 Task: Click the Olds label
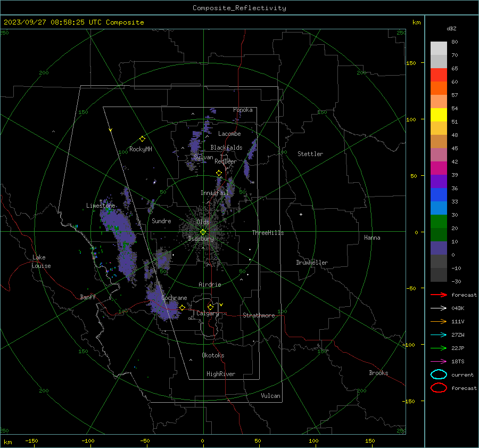click(203, 222)
